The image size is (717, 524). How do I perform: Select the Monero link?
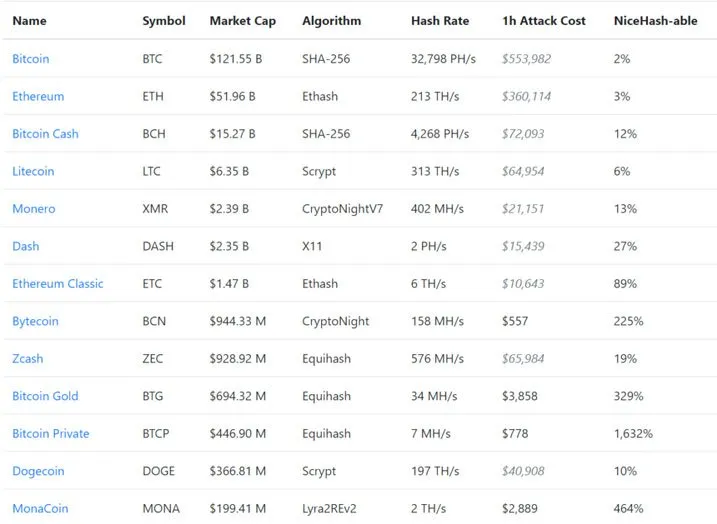[x=34, y=209]
